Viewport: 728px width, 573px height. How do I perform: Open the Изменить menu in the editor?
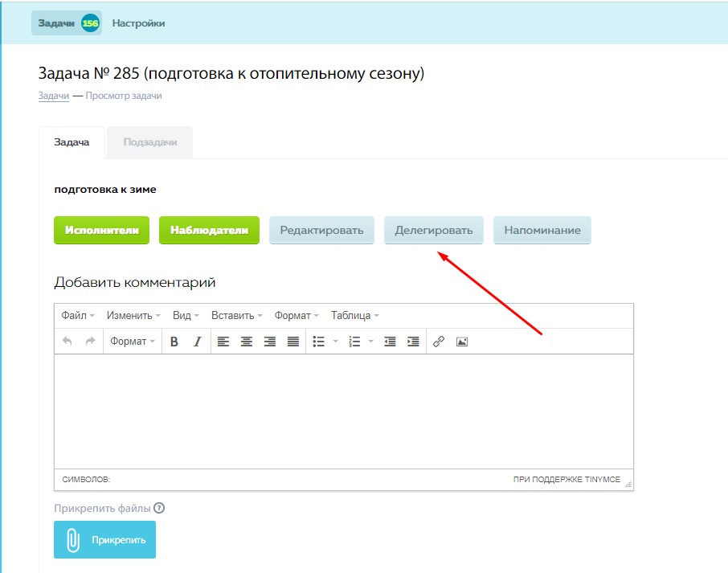click(133, 315)
